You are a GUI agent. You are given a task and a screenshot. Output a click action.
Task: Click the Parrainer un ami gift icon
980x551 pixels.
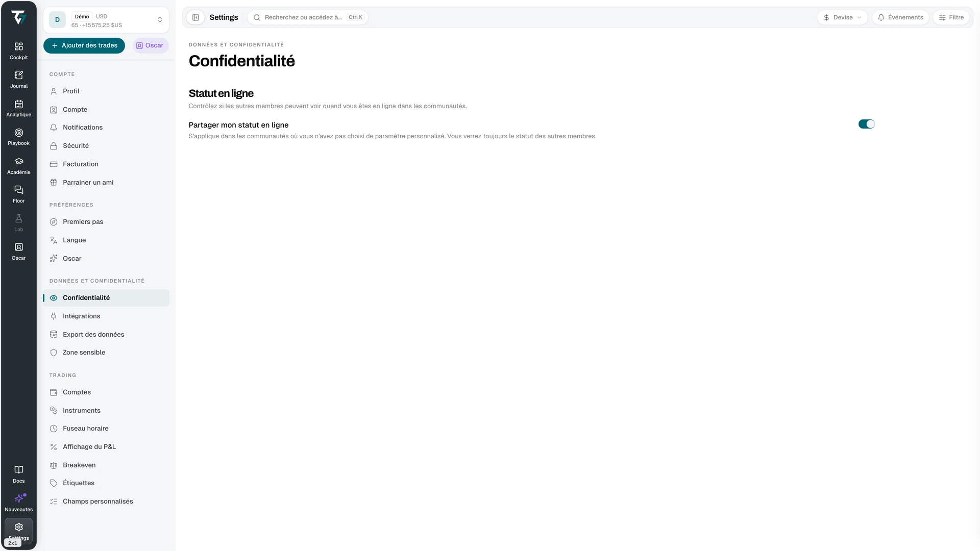(54, 183)
